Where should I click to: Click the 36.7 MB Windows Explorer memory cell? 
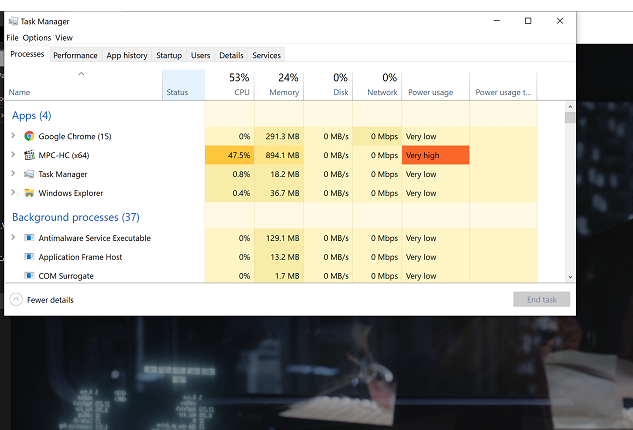click(x=279, y=193)
